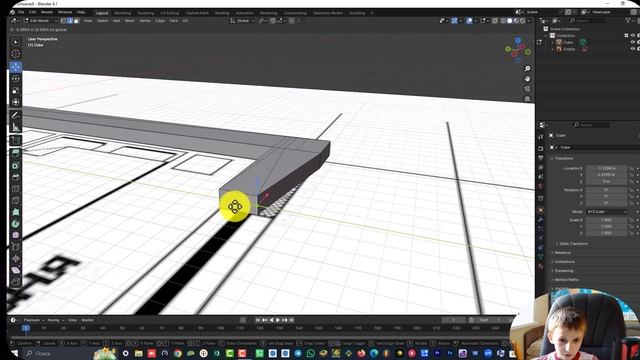Viewport: 640px width, 360px height.
Task: Open the File menu
Action: coord(21,12)
